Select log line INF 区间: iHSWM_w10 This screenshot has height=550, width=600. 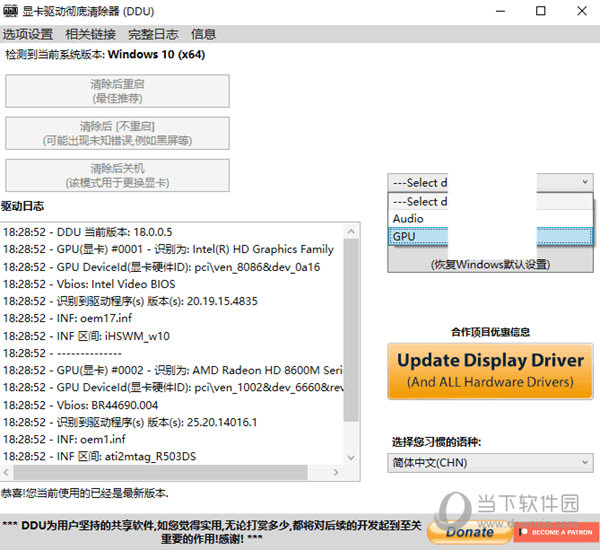click(86, 336)
